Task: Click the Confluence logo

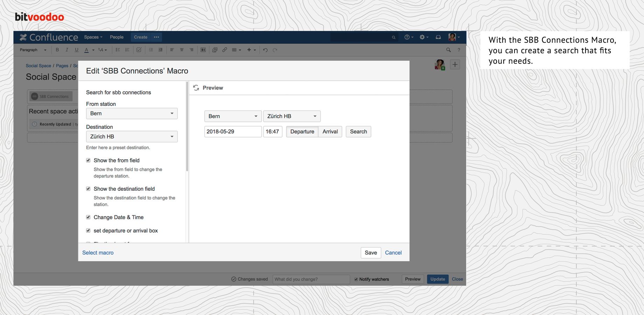Action: point(49,37)
